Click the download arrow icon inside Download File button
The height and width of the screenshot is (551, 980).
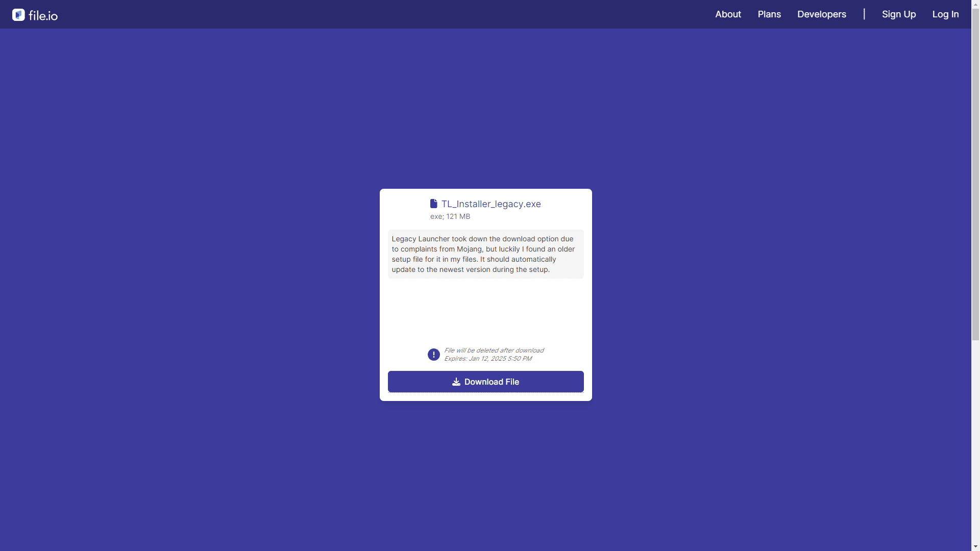(456, 382)
